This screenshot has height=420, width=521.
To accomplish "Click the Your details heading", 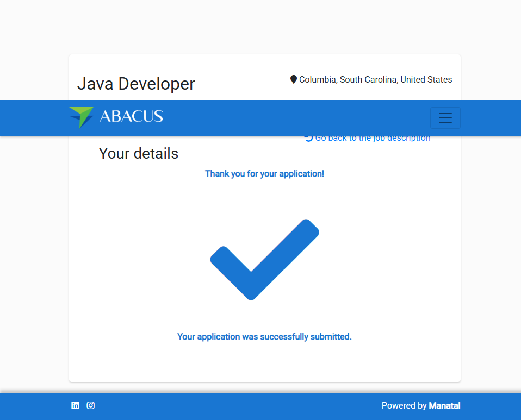I will click(139, 154).
